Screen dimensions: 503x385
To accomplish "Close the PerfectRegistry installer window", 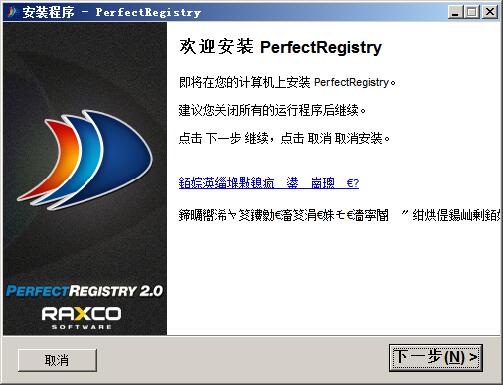I will (490, 12).
